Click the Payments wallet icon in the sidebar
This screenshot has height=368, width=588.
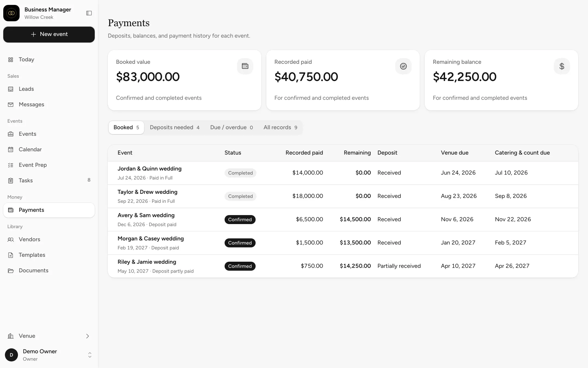11,210
